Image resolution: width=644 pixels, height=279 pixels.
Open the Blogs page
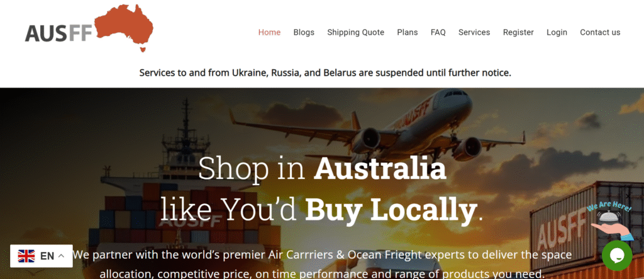point(304,32)
